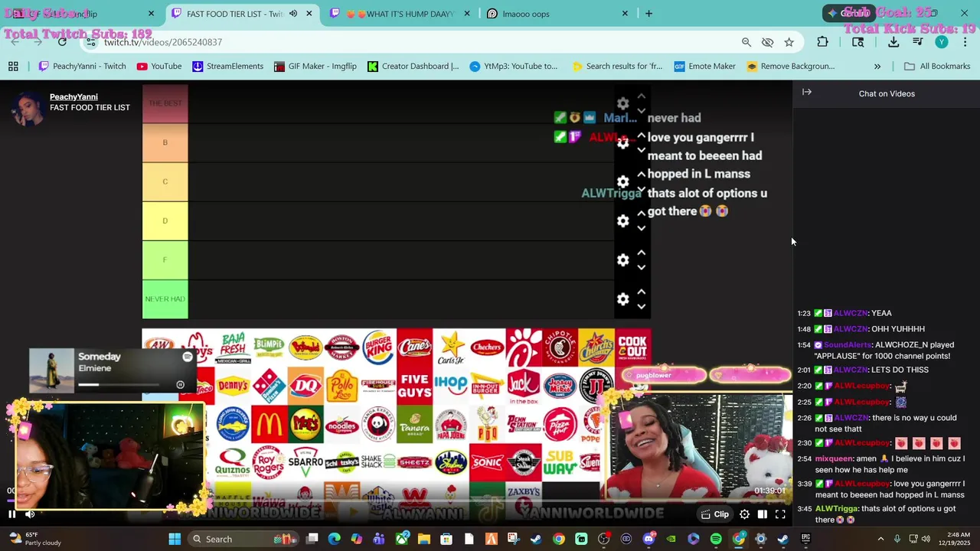The height and width of the screenshot is (551, 980).
Task: Bookmark this page with the star
Action: [789, 42]
